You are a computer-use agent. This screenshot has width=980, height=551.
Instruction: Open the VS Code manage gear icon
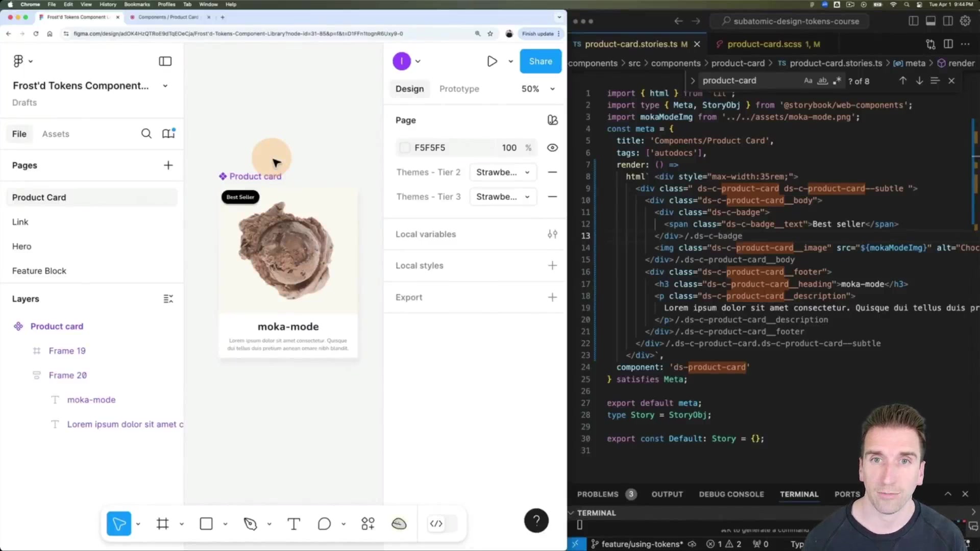pos(965,21)
